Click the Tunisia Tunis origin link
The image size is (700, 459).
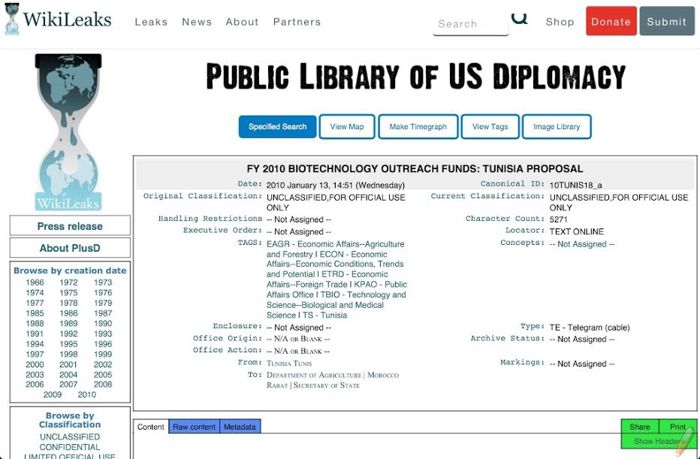(x=289, y=363)
